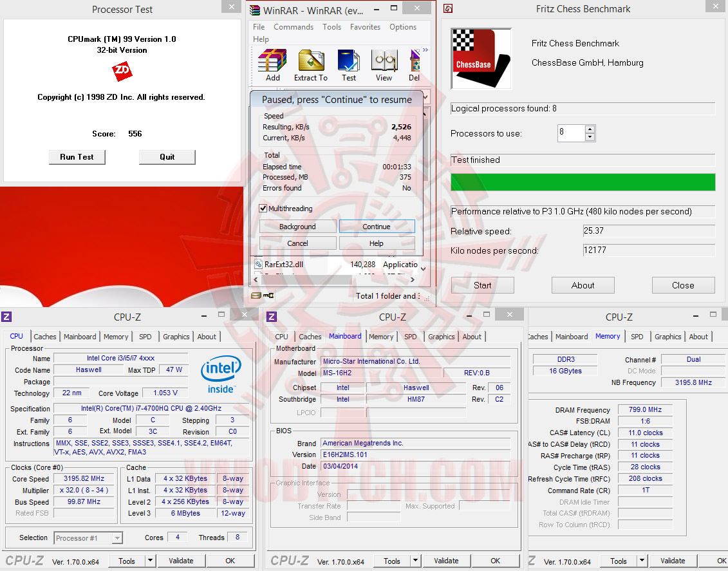Click Cancel in WinRAR benchmark dialog
The height and width of the screenshot is (571, 728).
coord(297,243)
